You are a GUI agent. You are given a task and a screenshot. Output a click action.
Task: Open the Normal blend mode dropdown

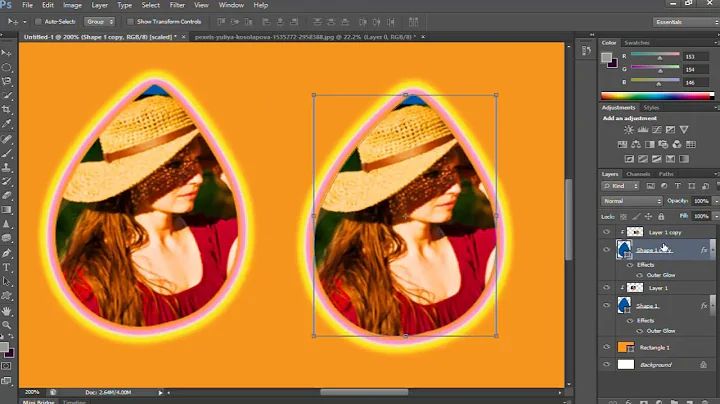[x=631, y=201]
